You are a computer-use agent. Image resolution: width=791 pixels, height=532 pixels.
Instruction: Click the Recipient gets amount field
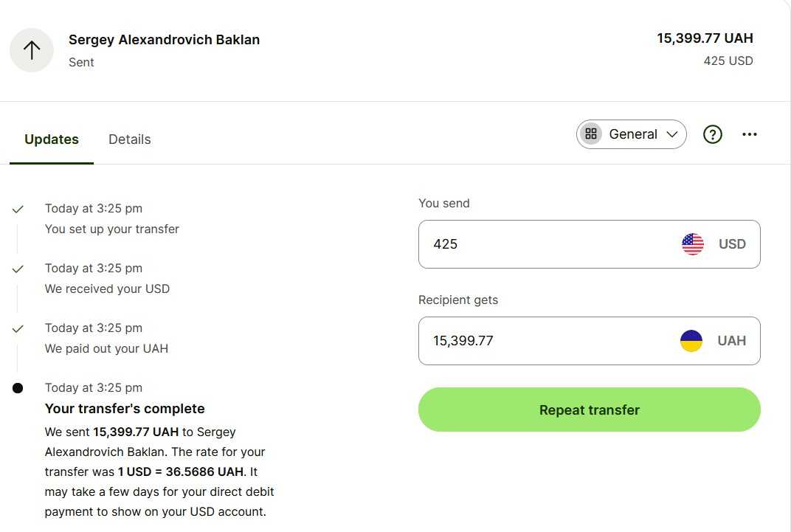click(x=546, y=341)
